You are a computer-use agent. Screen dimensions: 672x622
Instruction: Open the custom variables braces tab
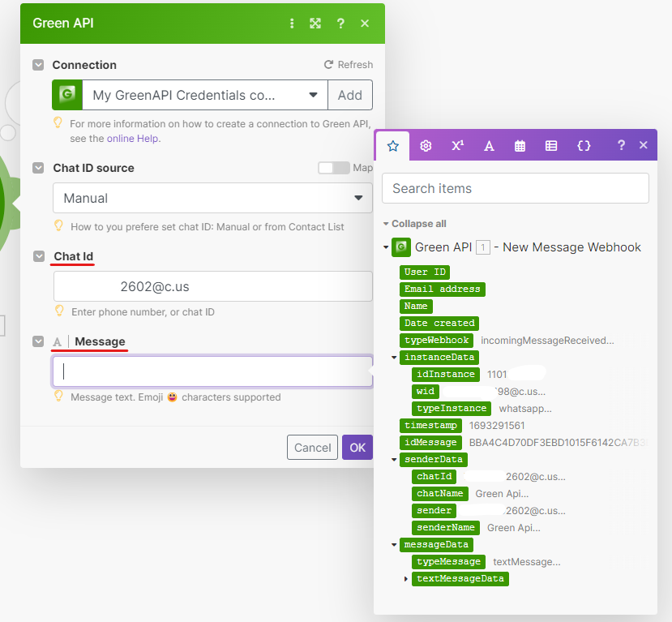(583, 146)
